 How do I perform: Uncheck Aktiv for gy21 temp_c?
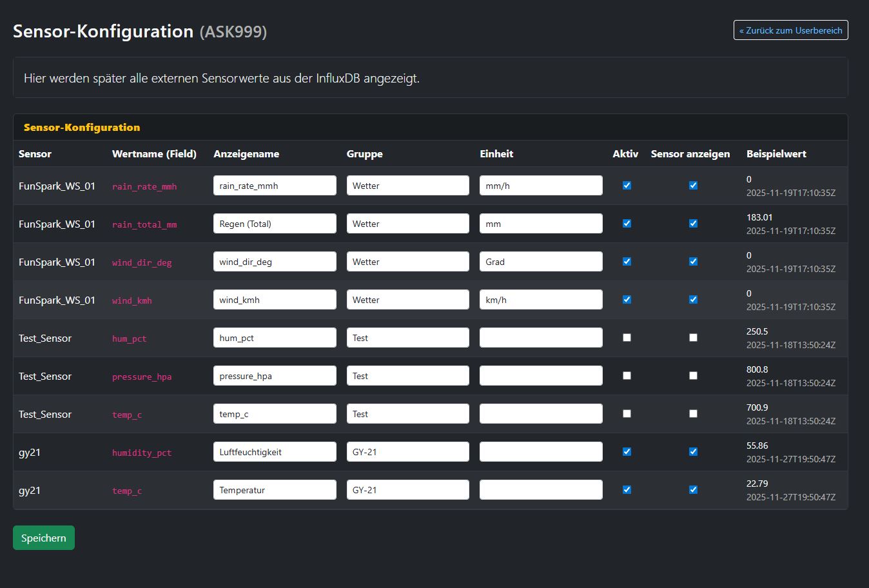(627, 490)
